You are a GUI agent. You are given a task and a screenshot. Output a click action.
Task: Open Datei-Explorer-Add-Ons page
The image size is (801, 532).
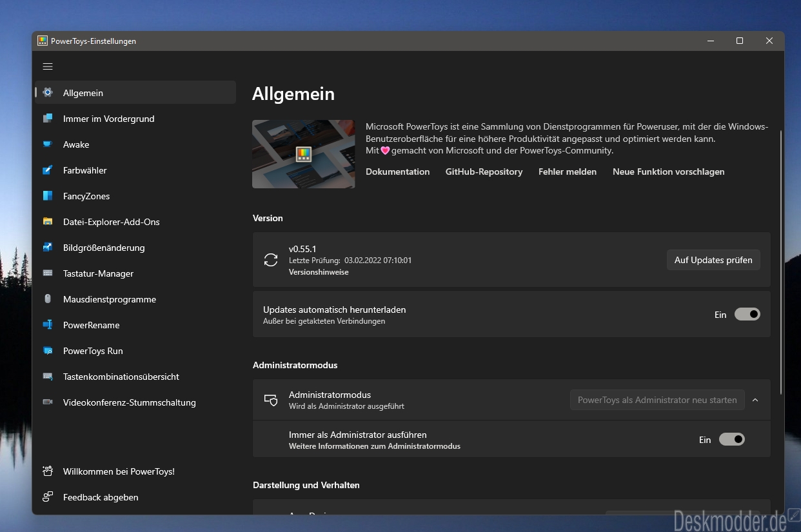135,222
